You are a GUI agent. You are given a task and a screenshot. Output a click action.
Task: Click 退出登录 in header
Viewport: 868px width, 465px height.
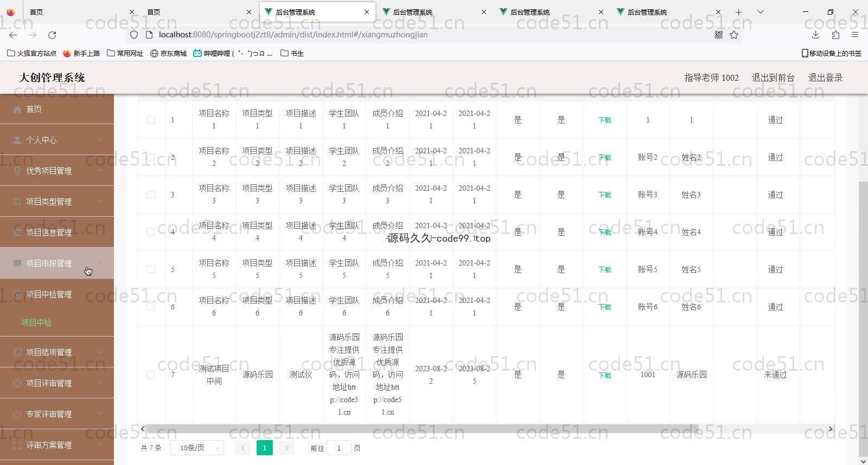click(x=825, y=77)
